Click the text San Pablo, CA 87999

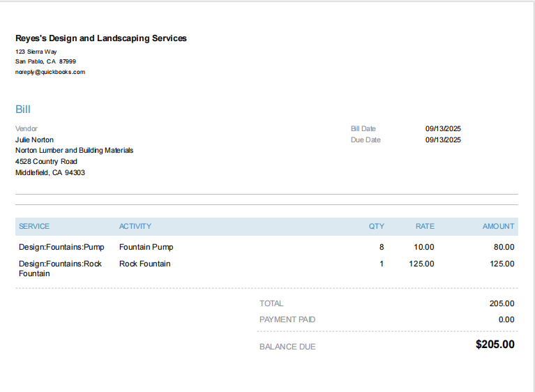tap(45, 61)
